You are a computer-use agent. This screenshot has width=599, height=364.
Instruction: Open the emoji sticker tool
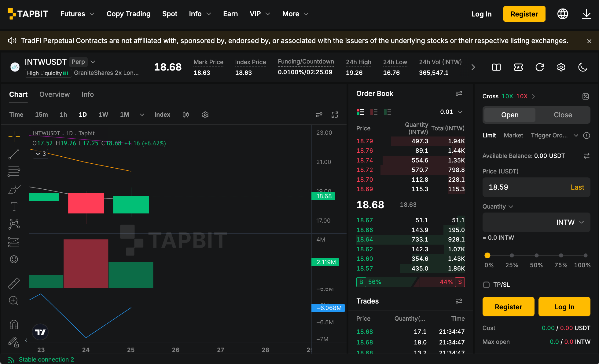click(x=14, y=259)
